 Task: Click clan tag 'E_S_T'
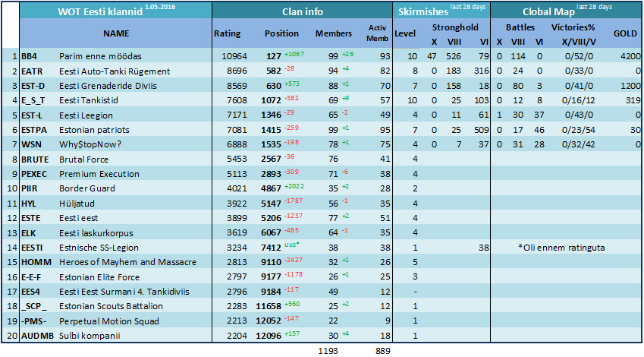pos(33,100)
